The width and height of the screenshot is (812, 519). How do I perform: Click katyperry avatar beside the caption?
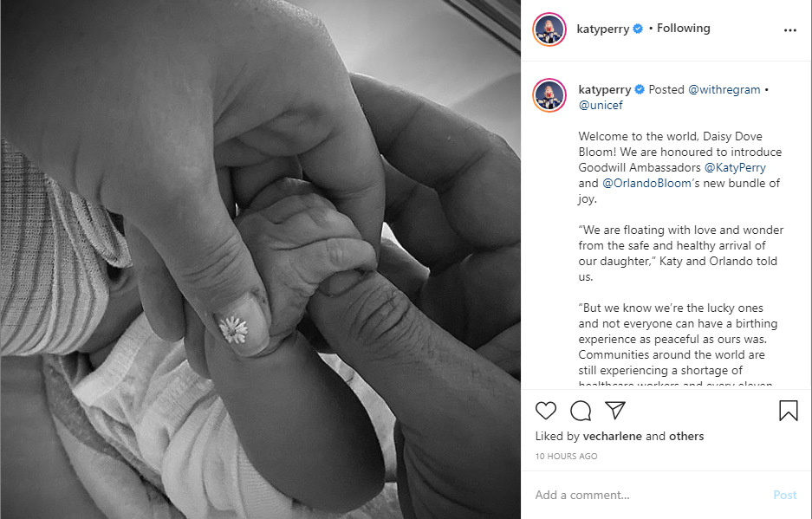tap(549, 95)
